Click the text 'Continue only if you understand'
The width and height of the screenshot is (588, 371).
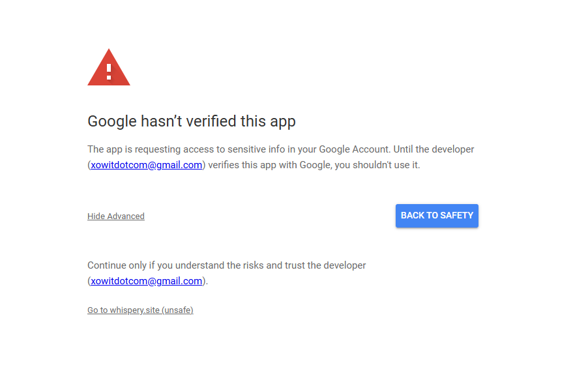pyautogui.click(x=156, y=265)
